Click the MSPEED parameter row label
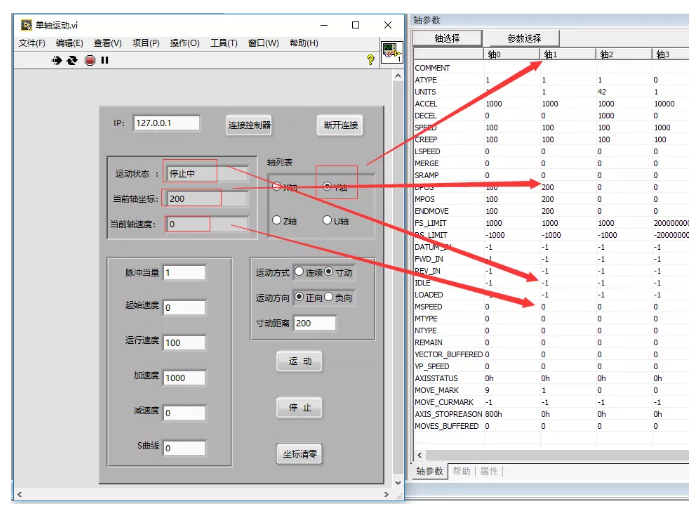The width and height of the screenshot is (697, 514). pos(428,306)
